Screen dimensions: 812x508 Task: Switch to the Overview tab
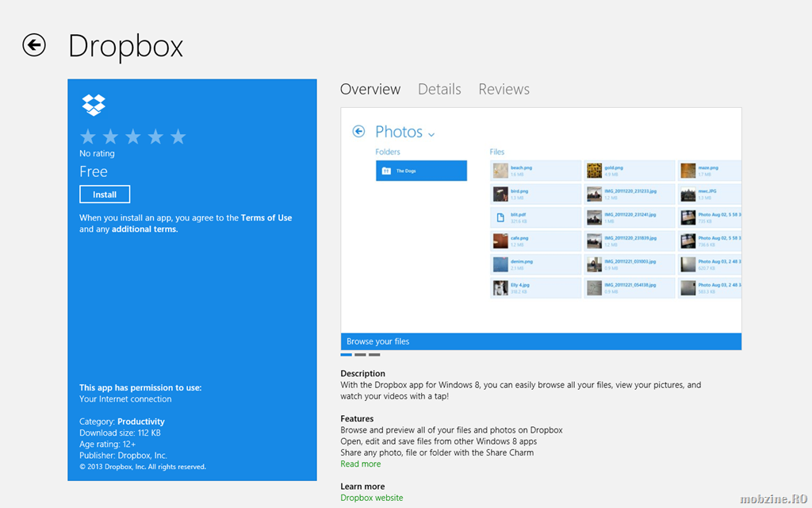[x=370, y=89]
